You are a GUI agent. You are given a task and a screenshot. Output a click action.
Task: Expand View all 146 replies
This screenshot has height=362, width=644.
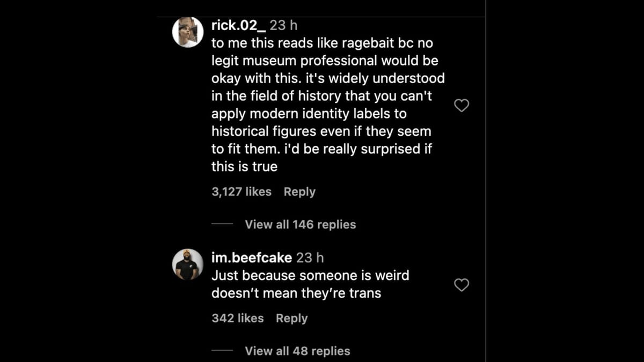[x=300, y=225]
